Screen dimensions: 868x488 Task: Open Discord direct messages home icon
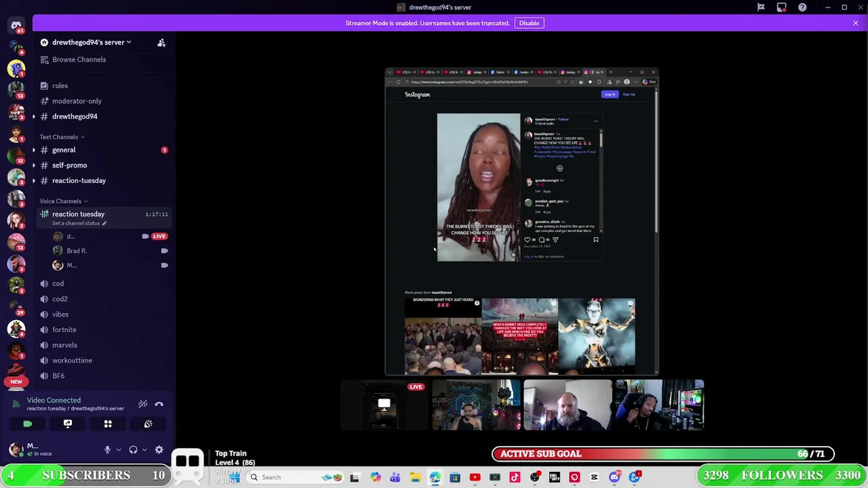16,26
